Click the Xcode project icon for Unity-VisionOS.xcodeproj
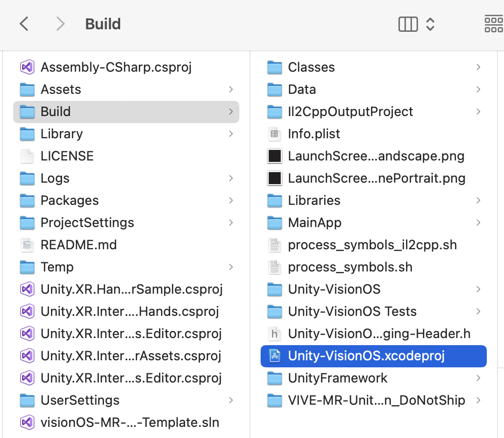This screenshot has height=438, width=504. [275, 356]
